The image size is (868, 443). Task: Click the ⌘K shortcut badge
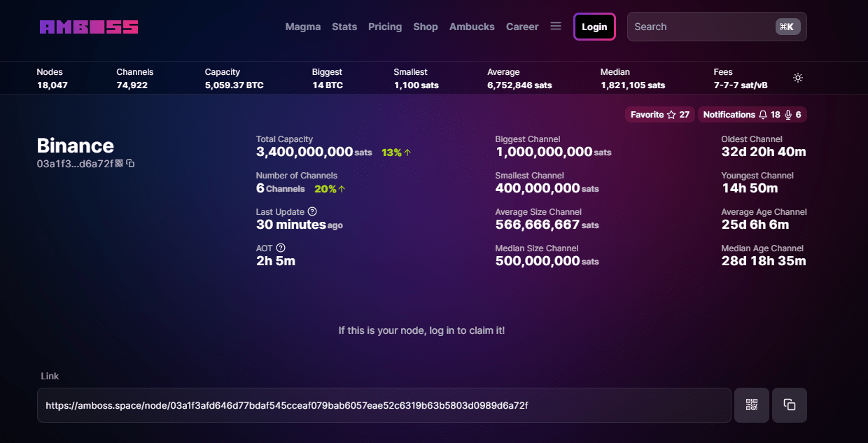(787, 27)
